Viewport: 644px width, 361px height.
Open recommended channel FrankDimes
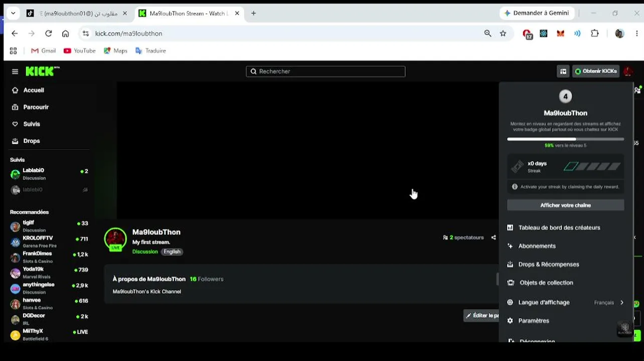[49, 257]
